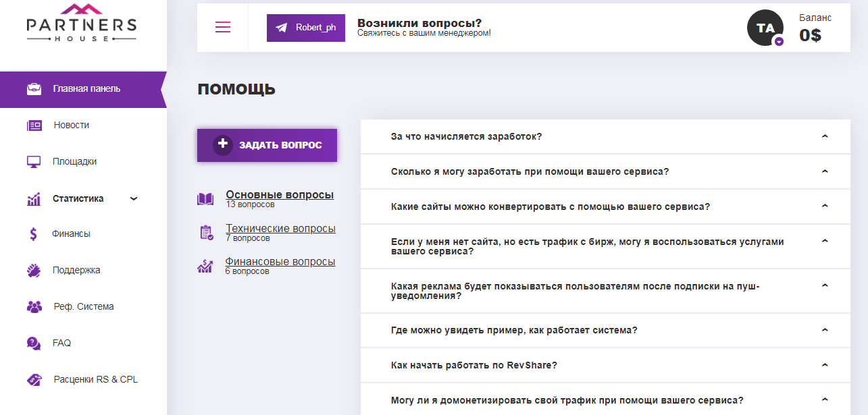The image size is (868, 415).
Task: Open the TA account avatar dropdown
Action: tap(765, 28)
